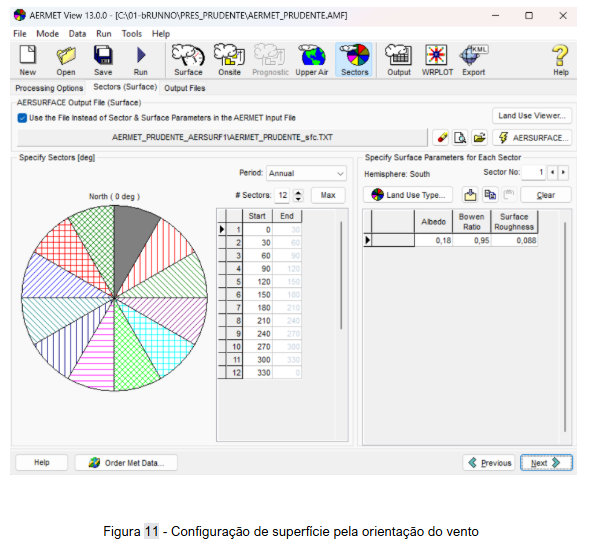Click the Albedo value cell 0,18

click(x=433, y=240)
